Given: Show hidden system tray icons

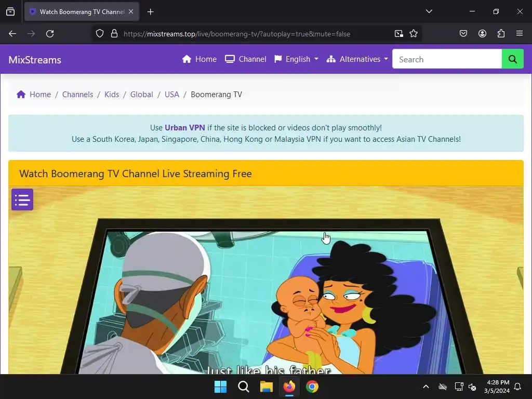Looking at the screenshot, I should pyautogui.click(x=426, y=387).
